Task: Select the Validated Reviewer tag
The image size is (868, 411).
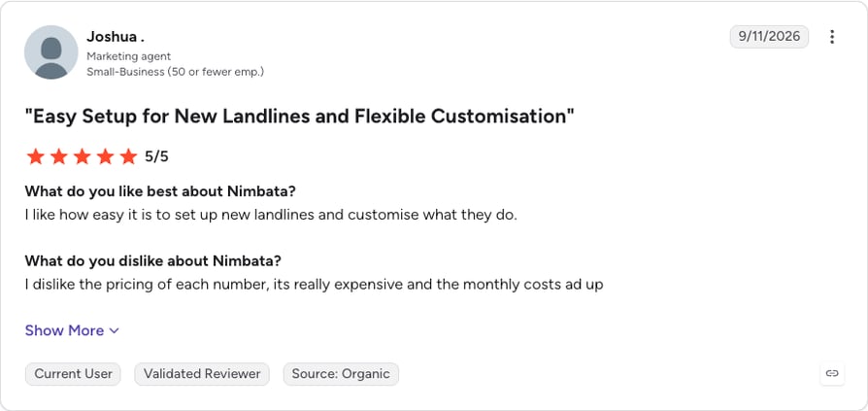Action: tap(202, 374)
